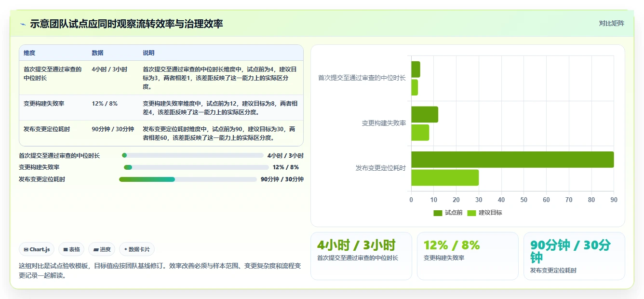The image size is (644, 299).
Task: Click the chart axis label 变更构建失败率
Action: tap(384, 123)
